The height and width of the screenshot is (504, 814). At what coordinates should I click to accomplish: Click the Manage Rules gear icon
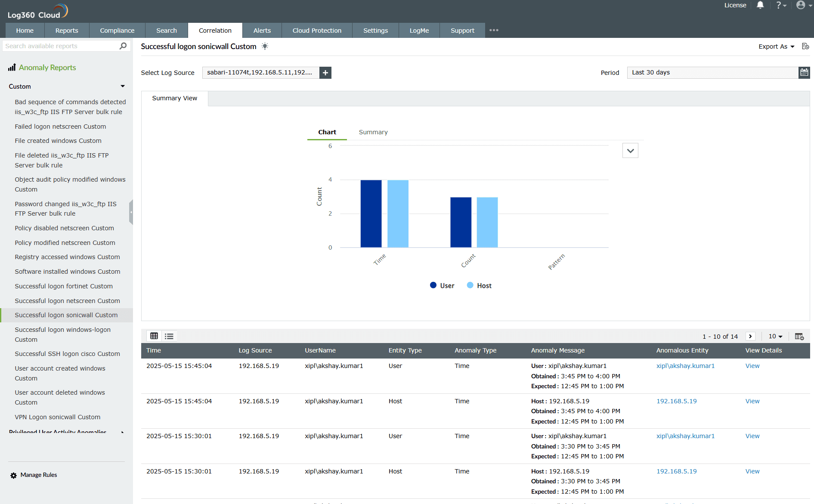point(13,475)
